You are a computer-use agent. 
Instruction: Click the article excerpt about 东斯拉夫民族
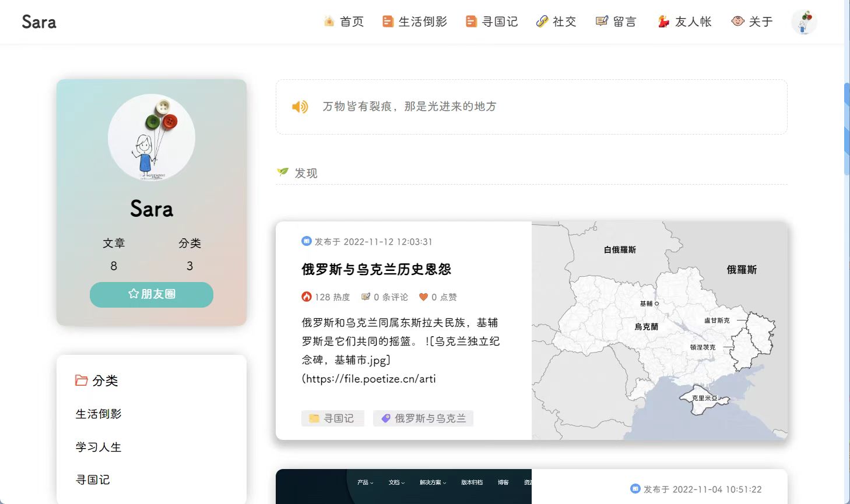[401, 351]
